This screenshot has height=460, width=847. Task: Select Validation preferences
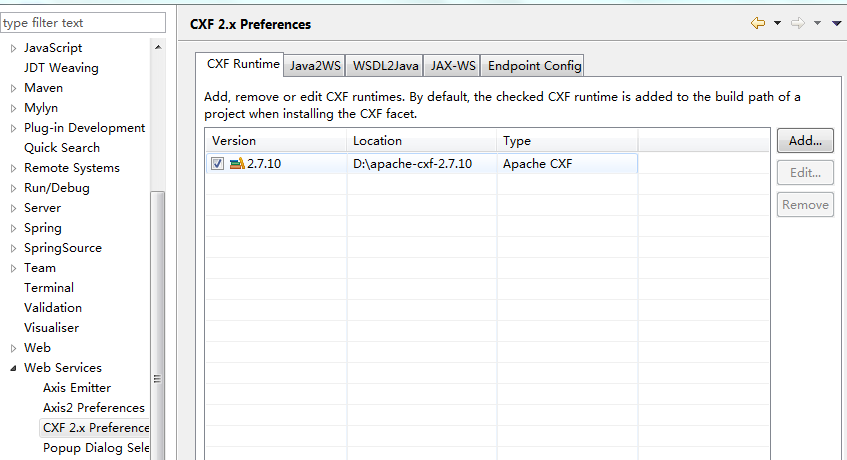coord(53,308)
